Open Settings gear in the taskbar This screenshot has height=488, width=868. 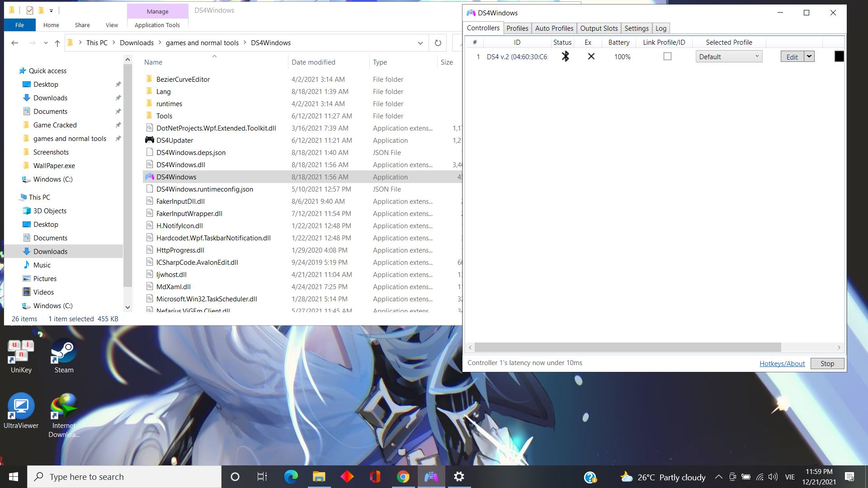pos(459,477)
